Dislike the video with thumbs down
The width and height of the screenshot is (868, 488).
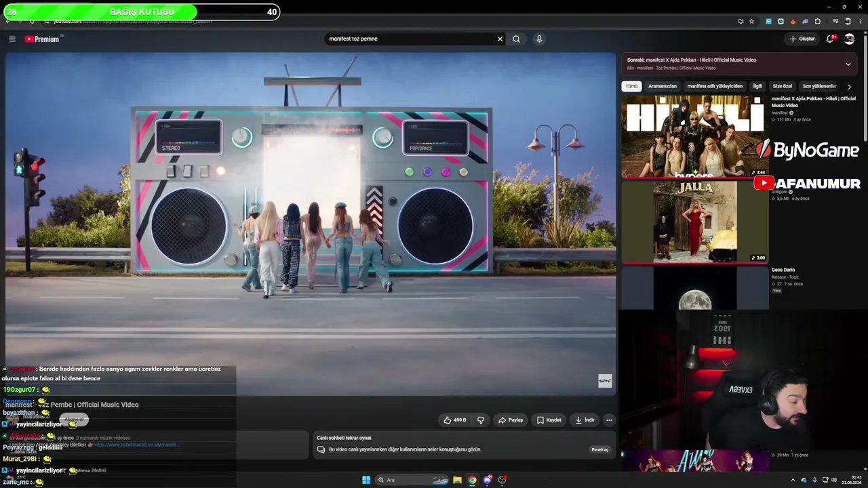coord(481,420)
